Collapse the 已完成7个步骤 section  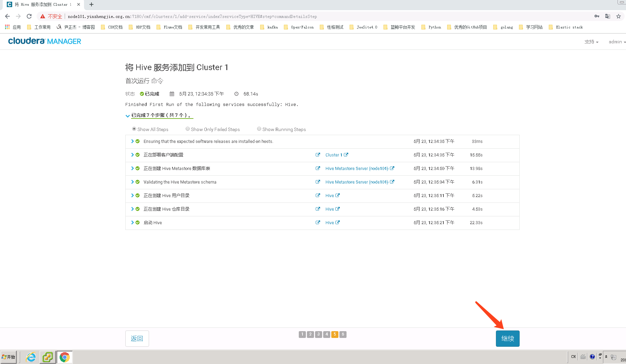point(128,115)
